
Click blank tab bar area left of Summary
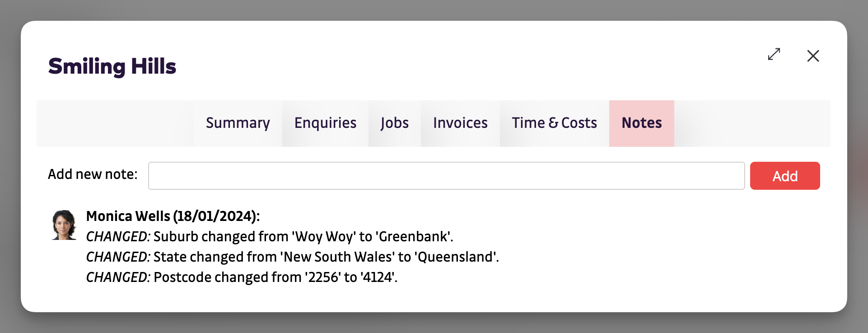(115, 123)
